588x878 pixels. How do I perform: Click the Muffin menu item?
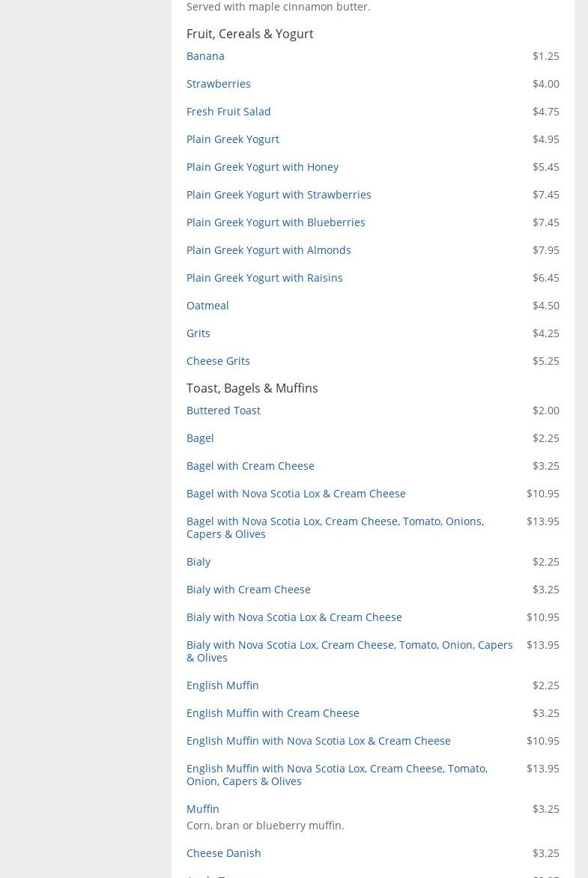(x=203, y=809)
